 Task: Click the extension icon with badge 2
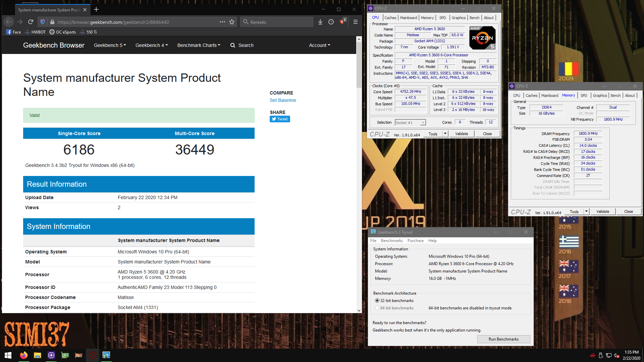[x=342, y=22]
